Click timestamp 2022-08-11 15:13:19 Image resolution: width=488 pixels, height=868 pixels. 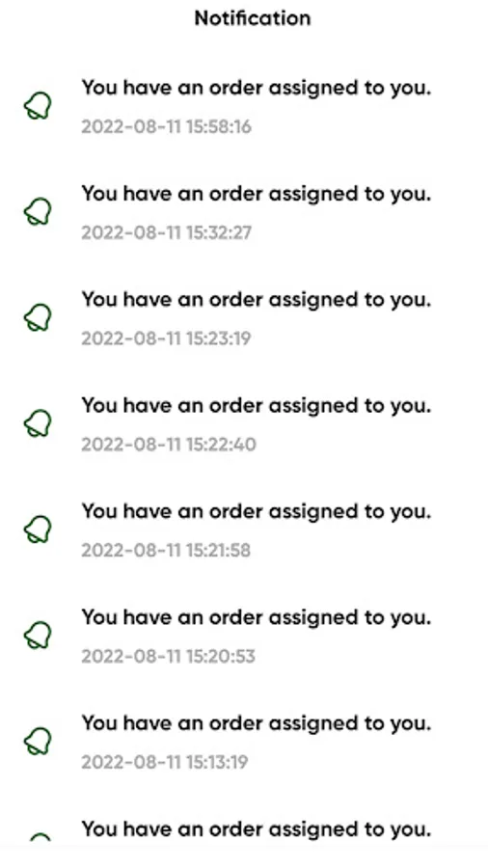tap(165, 762)
